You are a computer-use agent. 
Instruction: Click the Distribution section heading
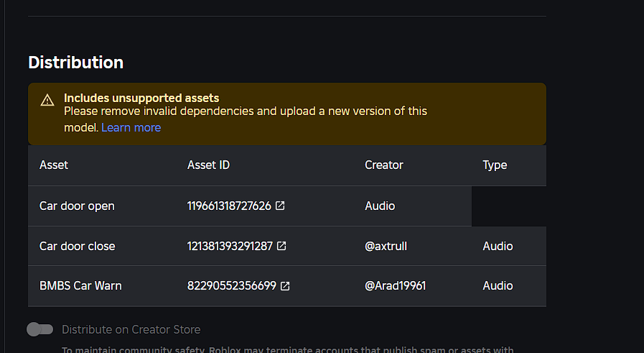pos(76,63)
